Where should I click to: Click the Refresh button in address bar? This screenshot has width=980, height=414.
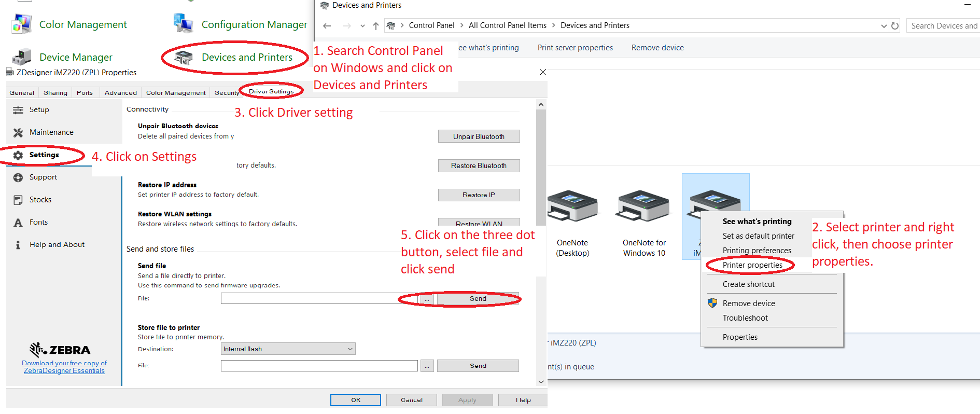895,25
